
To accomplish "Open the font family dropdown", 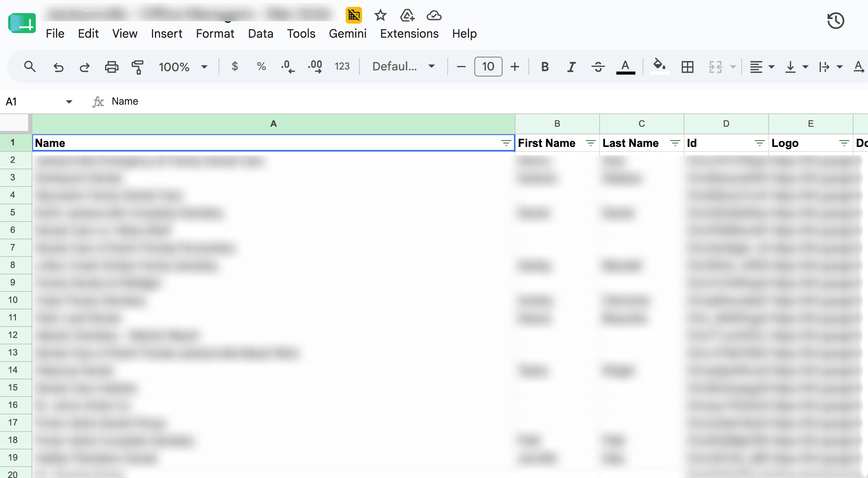I will point(404,67).
